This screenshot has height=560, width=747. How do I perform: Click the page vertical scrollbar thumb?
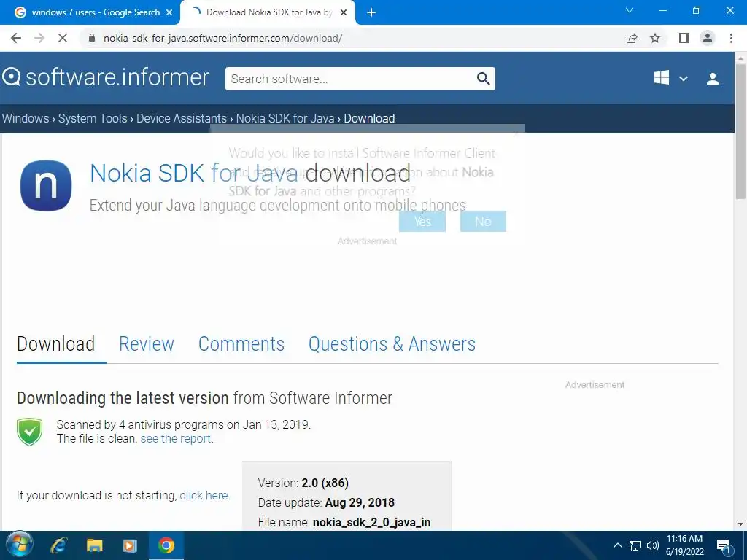point(740,131)
